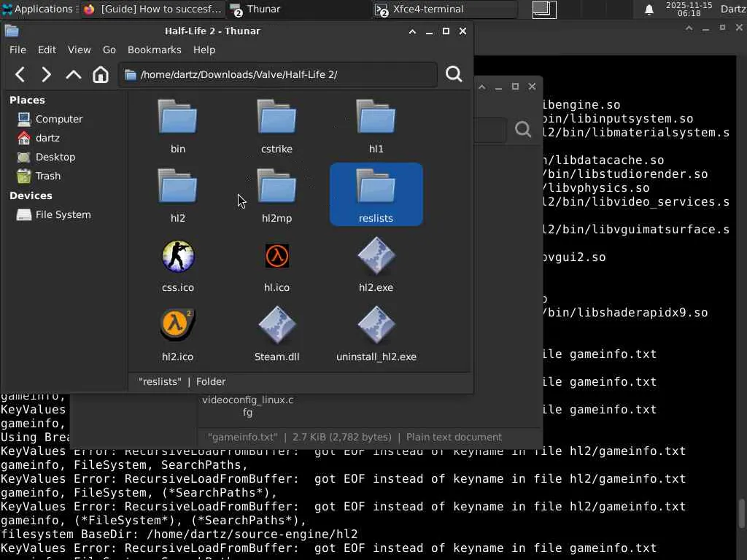This screenshot has height=560, width=747.
Task: Click the Dartz user label in the panel
Action: 733,9
